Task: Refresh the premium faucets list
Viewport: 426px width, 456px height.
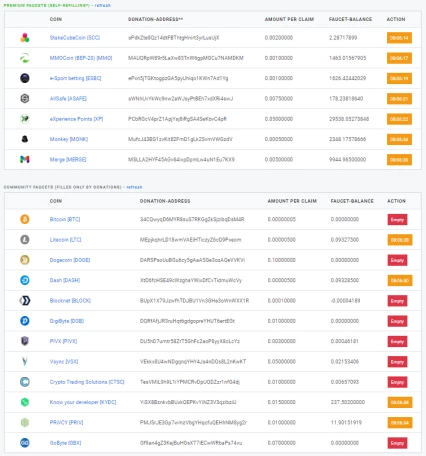Action: (102, 5)
